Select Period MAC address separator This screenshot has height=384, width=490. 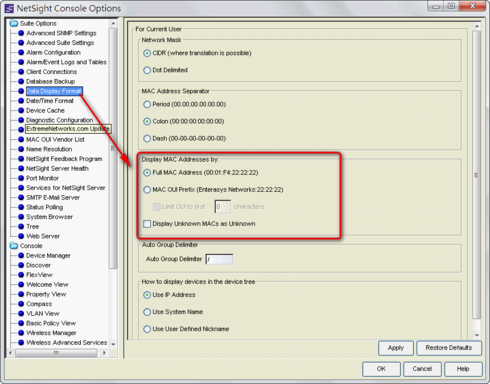point(147,105)
